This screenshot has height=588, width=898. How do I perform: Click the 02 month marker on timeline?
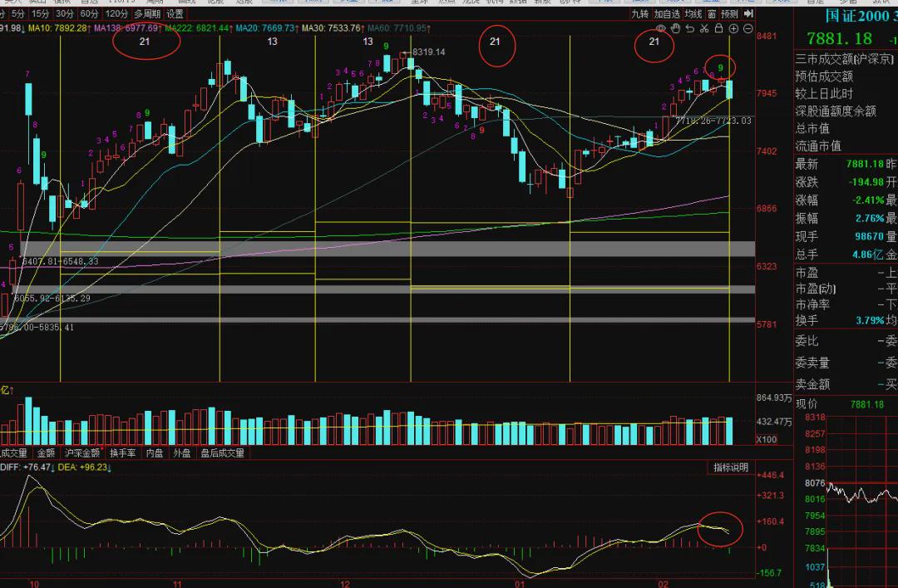point(663,584)
